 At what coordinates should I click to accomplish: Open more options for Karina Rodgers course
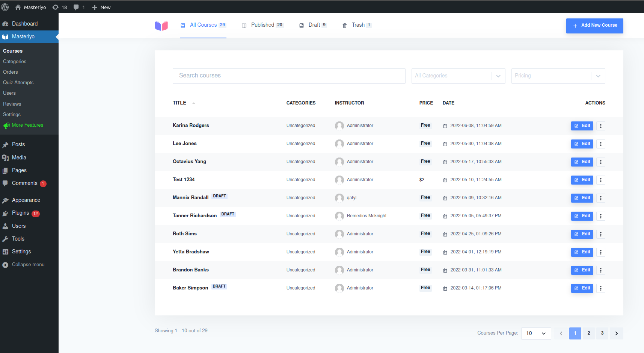[x=600, y=126]
